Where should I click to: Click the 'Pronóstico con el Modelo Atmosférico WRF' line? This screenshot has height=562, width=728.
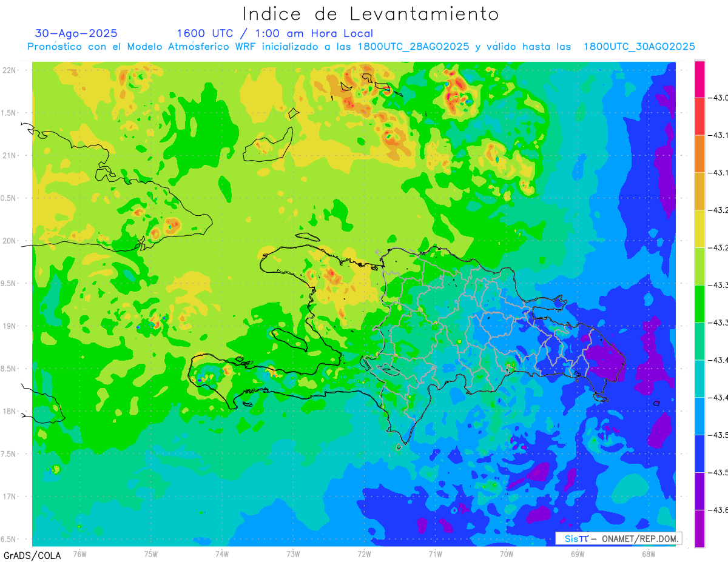361,47
